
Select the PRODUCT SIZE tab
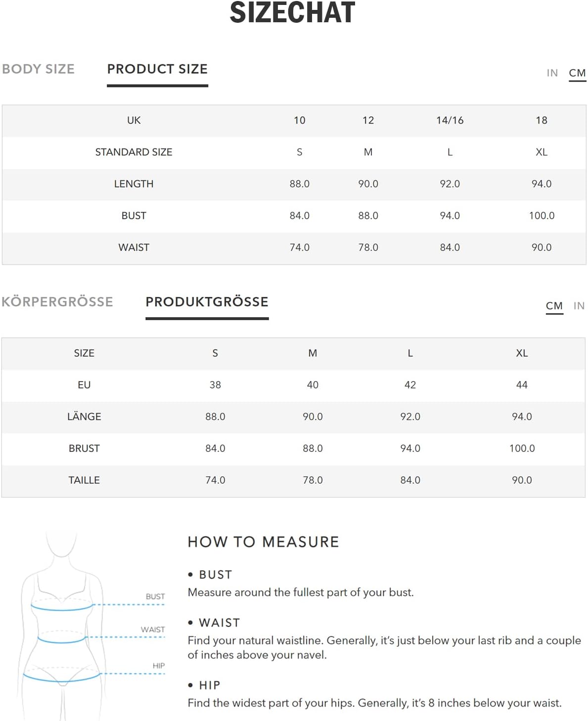coord(157,69)
